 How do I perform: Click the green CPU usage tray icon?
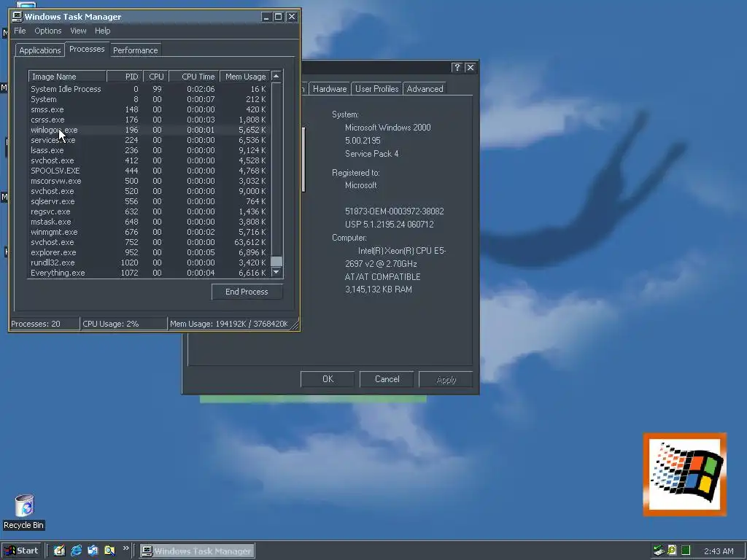click(686, 551)
